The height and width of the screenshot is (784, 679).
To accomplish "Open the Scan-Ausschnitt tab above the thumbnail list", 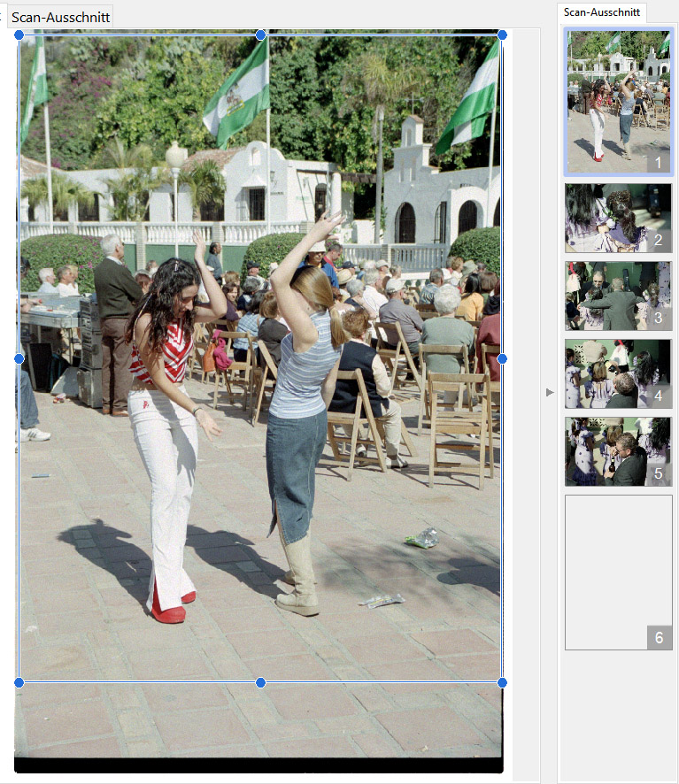I will [x=602, y=12].
